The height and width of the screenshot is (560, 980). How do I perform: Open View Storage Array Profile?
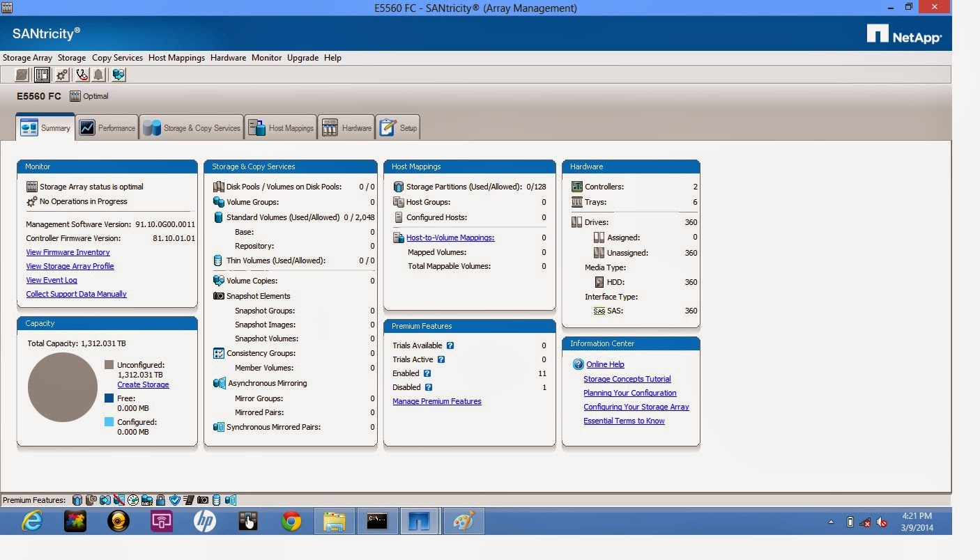pos(70,266)
